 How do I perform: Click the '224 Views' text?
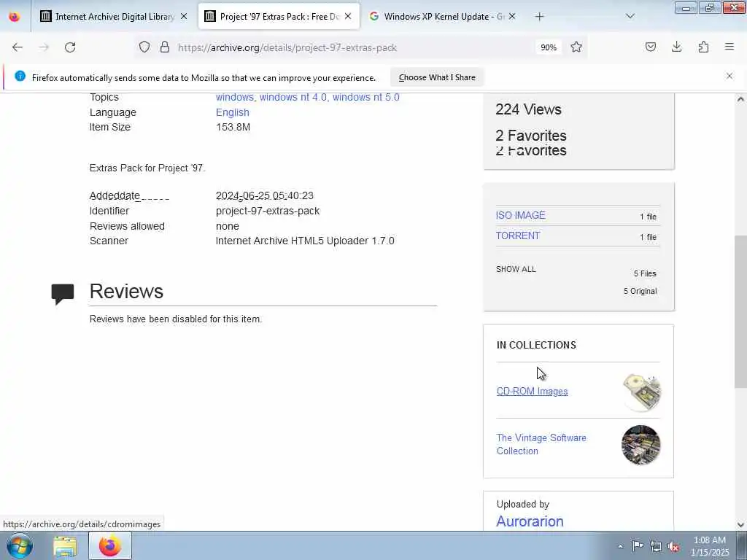tap(528, 109)
